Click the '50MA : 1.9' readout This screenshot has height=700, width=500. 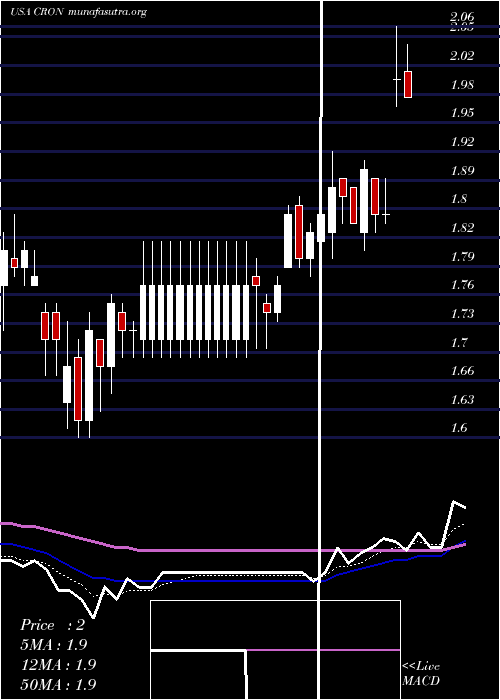pos(58,684)
